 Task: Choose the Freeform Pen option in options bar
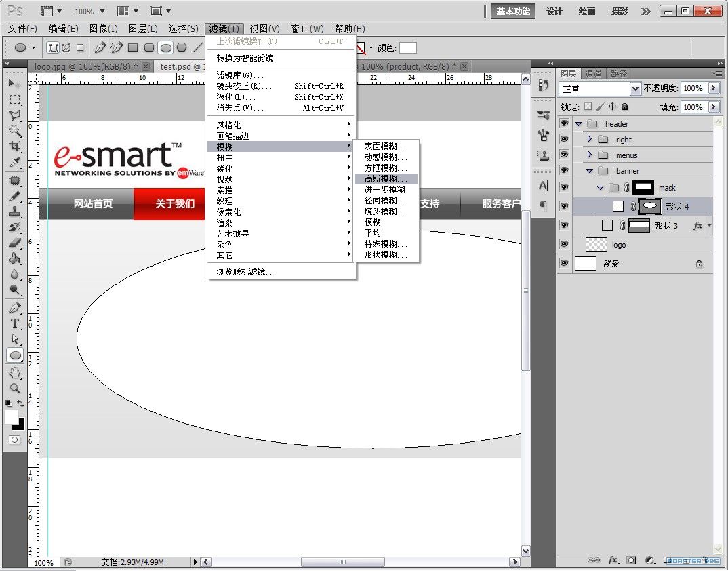pyautogui.click(x=116, y=47)
